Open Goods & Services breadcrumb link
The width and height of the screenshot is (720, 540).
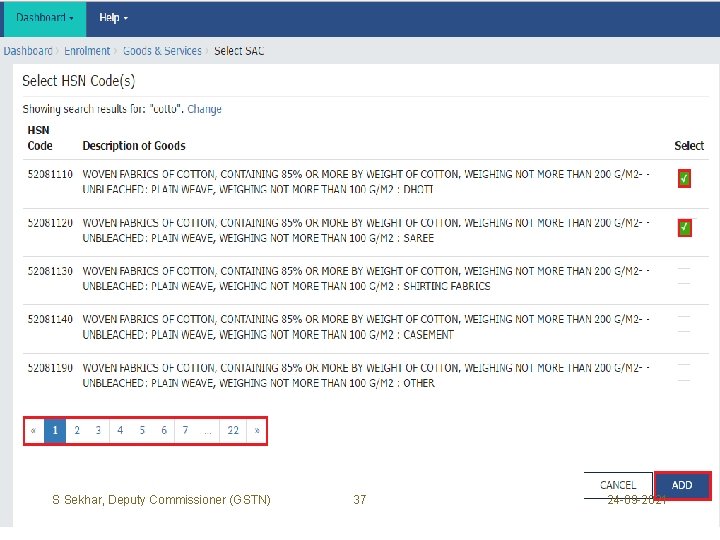(162, 51)
